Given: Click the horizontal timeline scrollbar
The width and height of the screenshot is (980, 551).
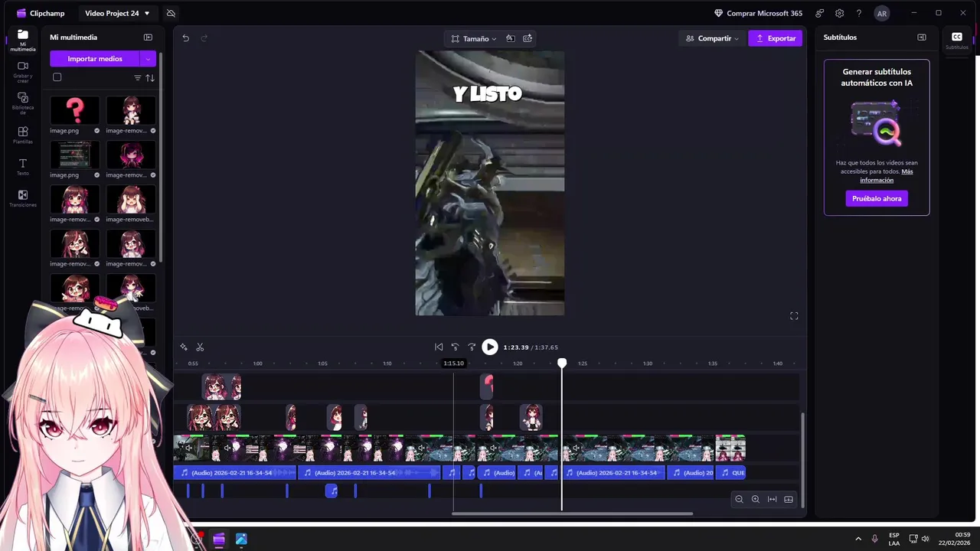Looking at the screenshot, I should tap(573, 514).
